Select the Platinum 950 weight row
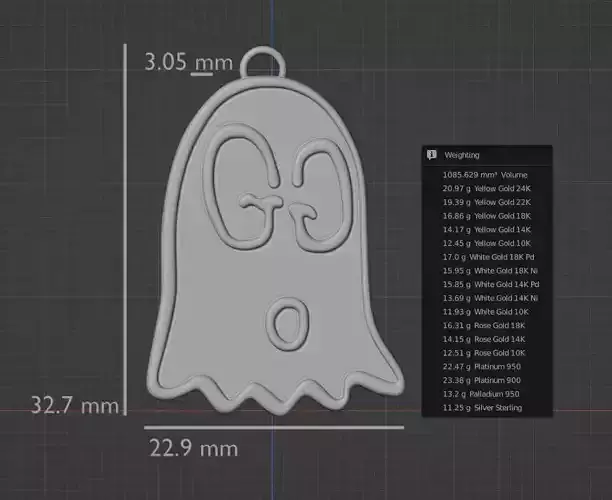This screenshot has height=500, width=612. pos(482,367)
